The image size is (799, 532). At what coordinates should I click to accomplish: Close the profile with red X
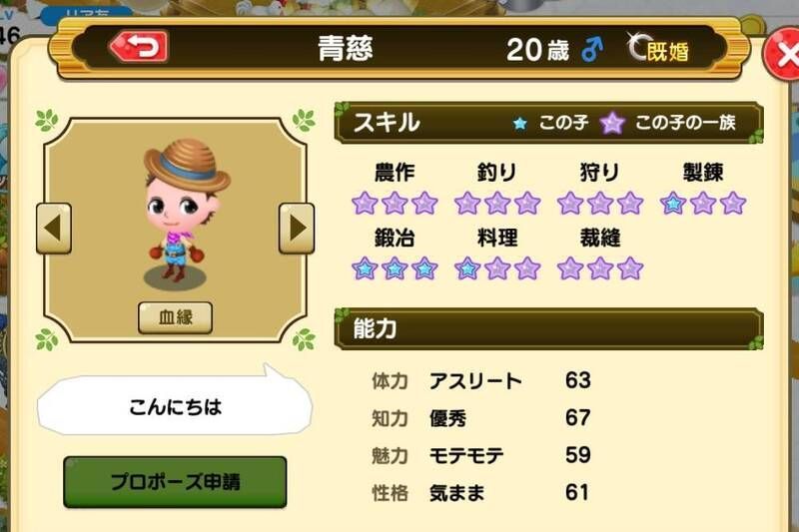pyautogui.click(x=784, y=54)
